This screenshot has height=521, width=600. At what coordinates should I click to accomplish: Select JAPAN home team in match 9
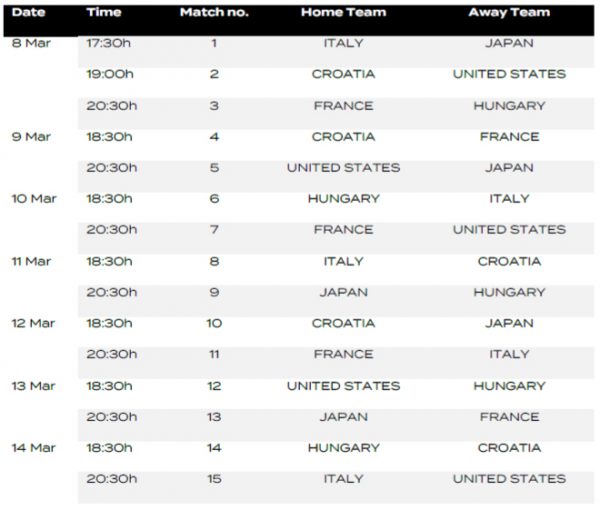tap(344, 292)
